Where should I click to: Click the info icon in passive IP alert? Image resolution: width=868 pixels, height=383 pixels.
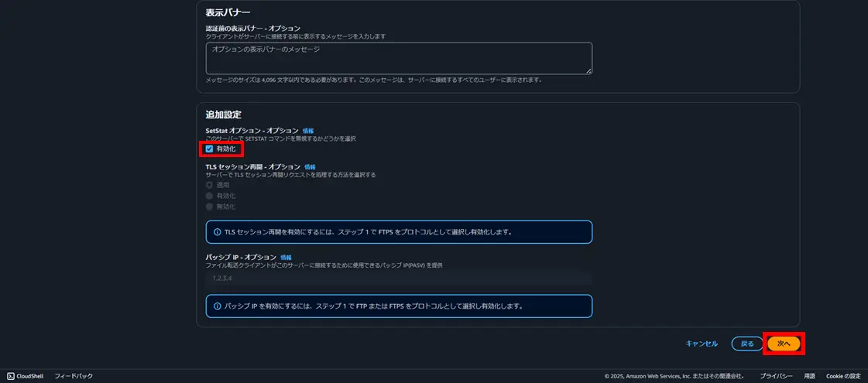[x=217, y=306]
